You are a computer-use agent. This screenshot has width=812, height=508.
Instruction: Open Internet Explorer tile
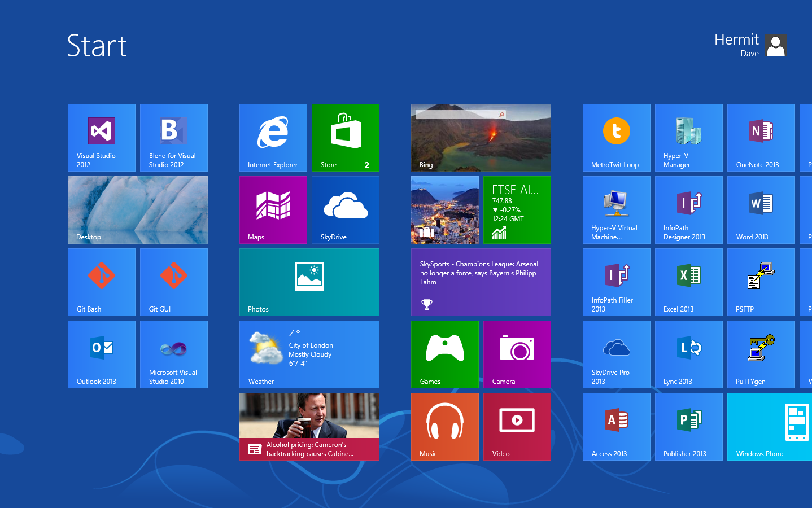point(273,138)
